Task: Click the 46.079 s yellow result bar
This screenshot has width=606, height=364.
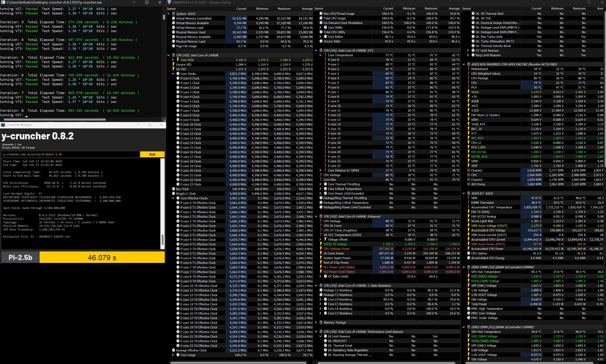Action: click(102, 257)
